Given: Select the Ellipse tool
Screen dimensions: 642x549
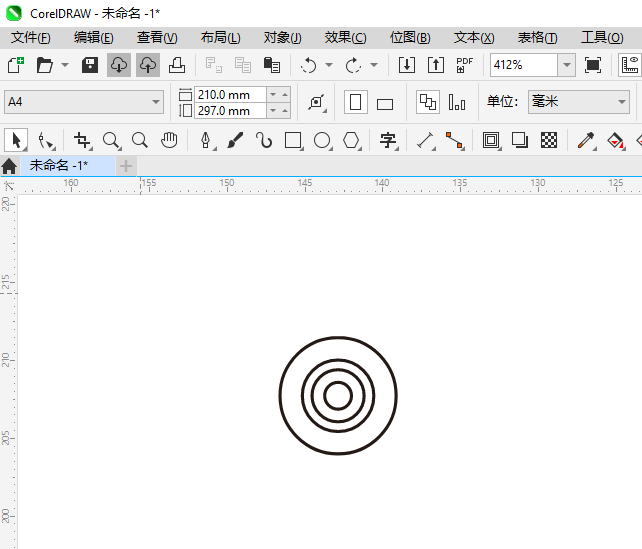Looking at the screenshot, I should (x=322, y=140).
